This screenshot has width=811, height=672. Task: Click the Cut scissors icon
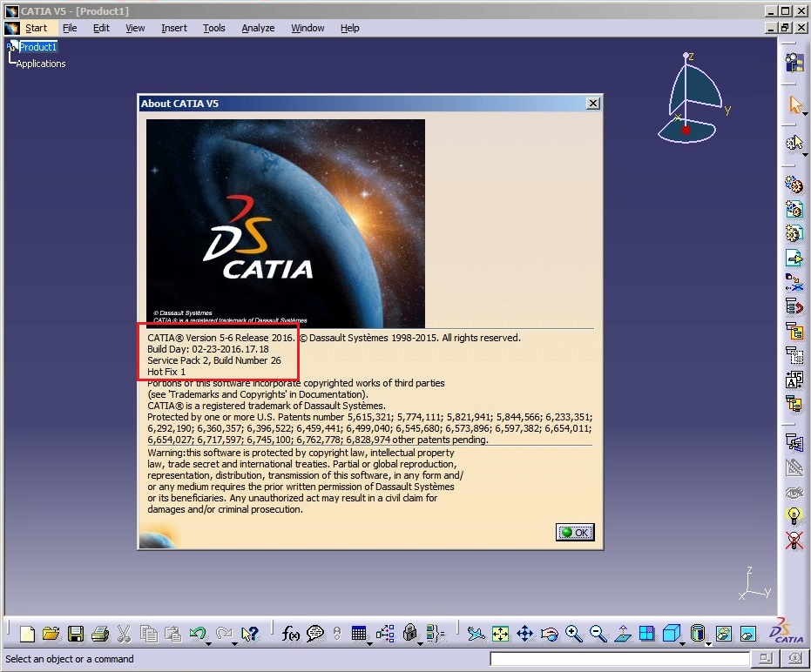tap(124, 634)
